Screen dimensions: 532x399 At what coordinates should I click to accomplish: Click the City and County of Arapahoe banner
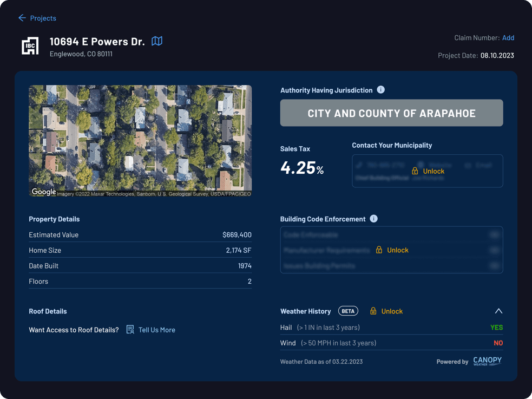(391, 113)
